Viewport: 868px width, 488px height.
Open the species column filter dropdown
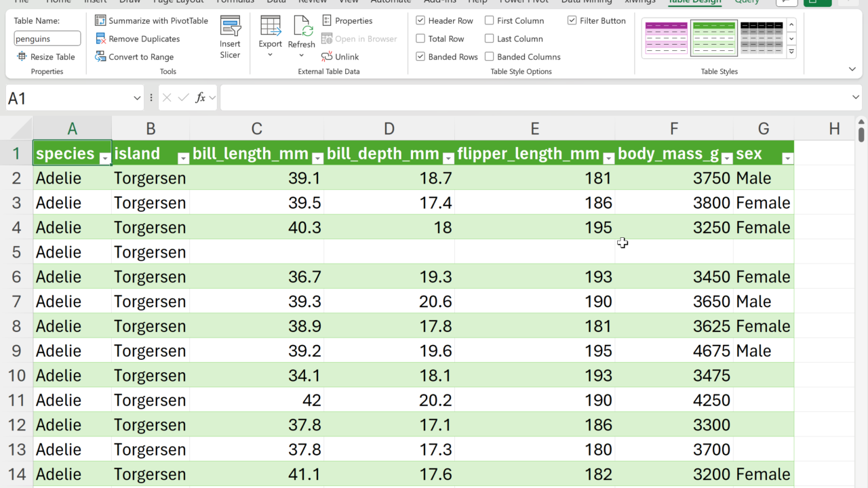104,158
